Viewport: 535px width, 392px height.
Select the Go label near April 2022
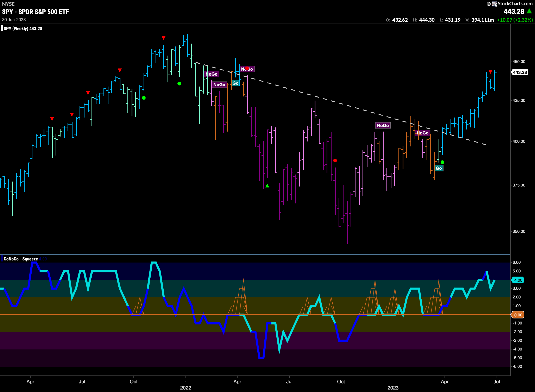pos(235,83)
